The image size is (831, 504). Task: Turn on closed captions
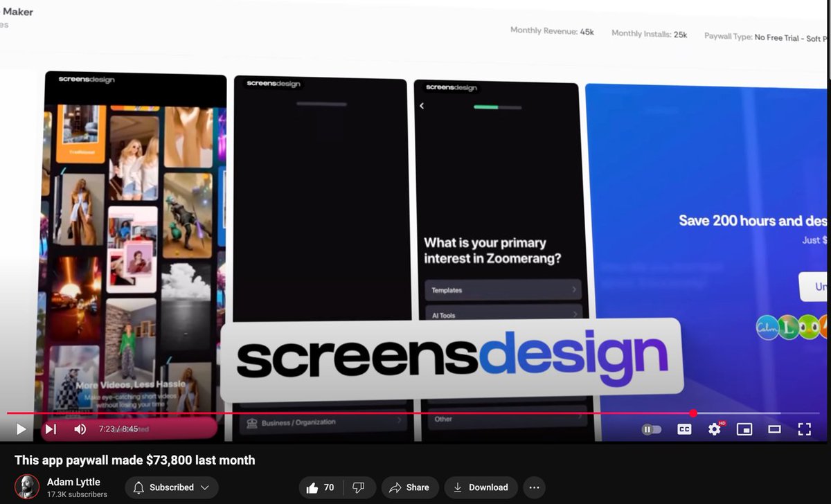(684, 429)
